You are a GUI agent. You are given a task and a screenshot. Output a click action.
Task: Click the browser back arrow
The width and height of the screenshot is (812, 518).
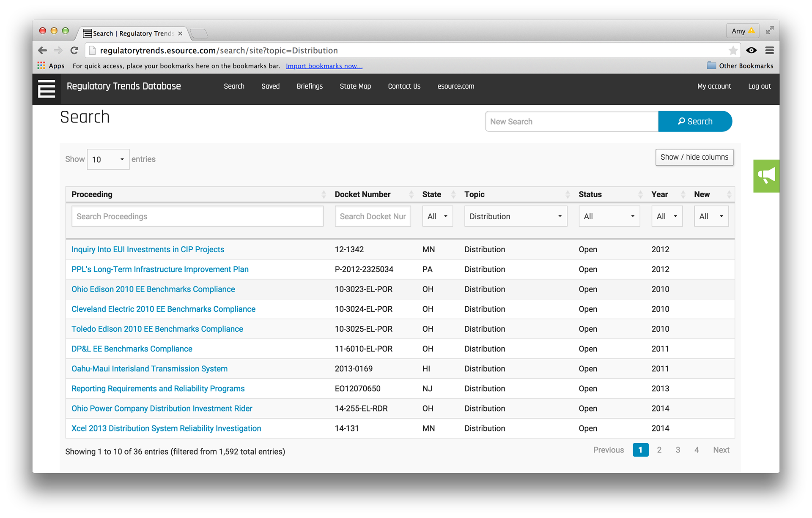point(42,51)
